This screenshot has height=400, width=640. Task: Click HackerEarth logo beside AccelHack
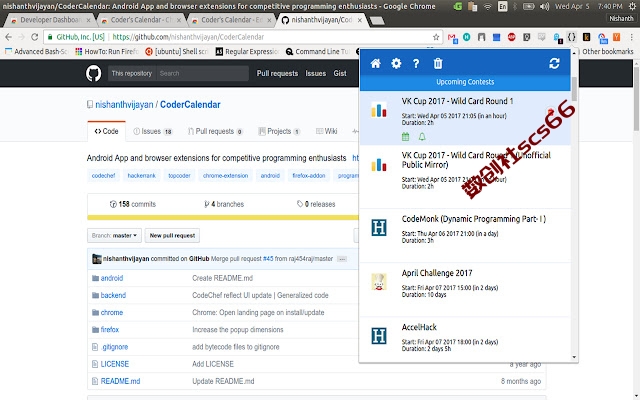pos(379,336)
